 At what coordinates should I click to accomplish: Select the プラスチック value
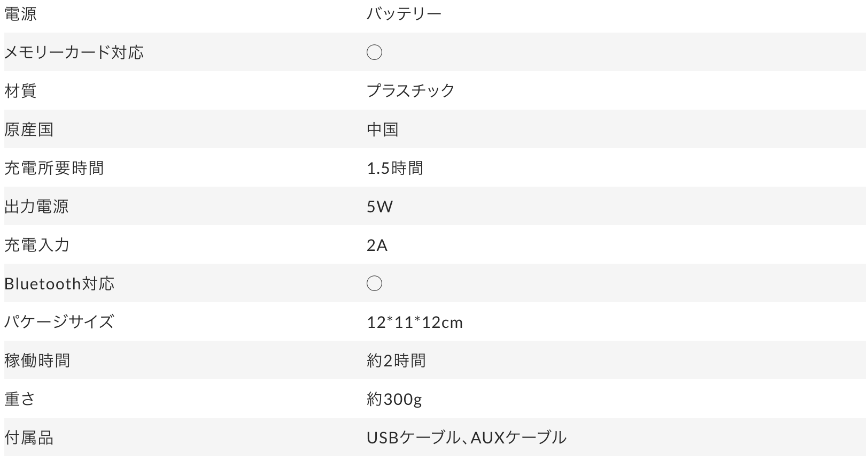pos(410,91)
